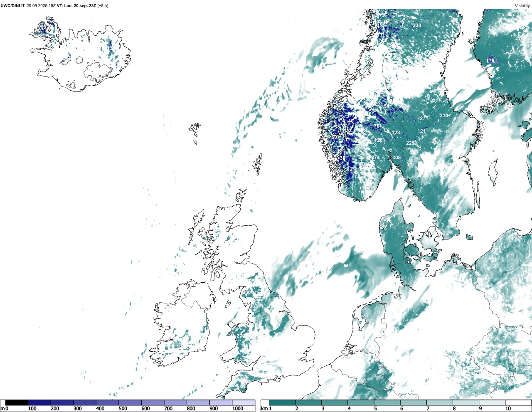Click the dark navy 100–200 m legend swatch
Image resolution: width=532 pixels, height=412 pixels.
coord(39,402)
